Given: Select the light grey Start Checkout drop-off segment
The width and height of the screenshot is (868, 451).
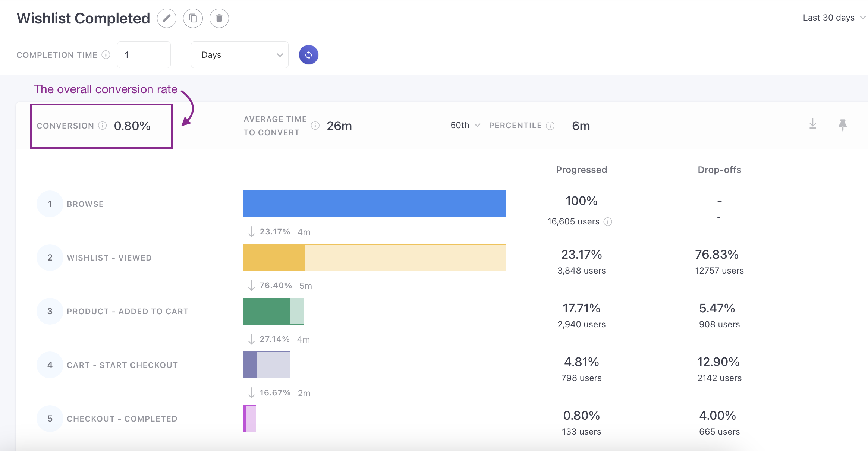Looking at the screenshot, I should [x=273, y=365].
